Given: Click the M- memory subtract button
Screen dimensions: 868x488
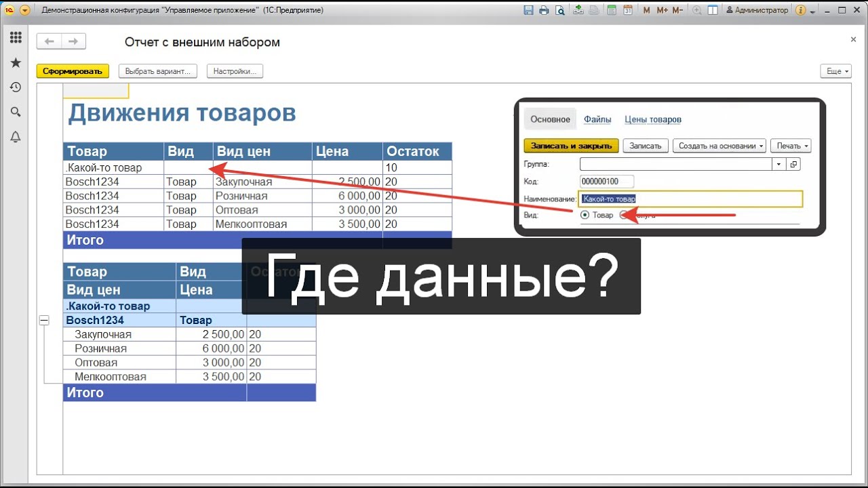Looking at the screenshot, I should (x=677, y=10).
